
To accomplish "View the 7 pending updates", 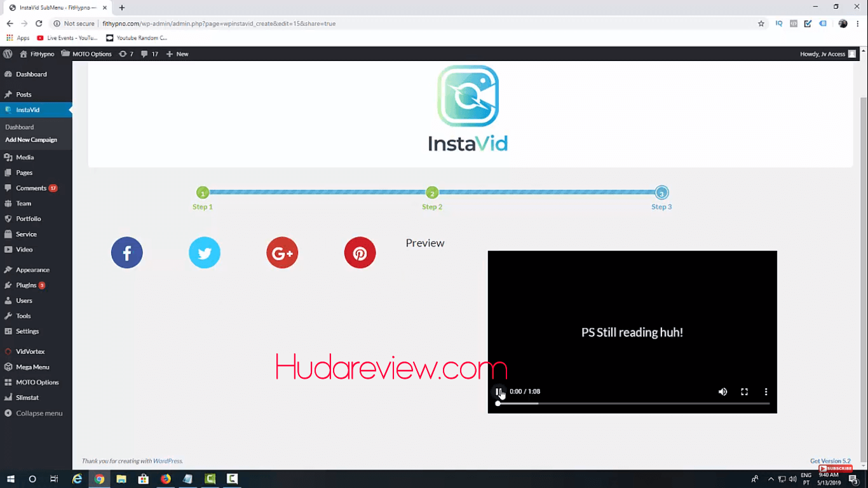I will pyautogui.click(x=126, y=54).
